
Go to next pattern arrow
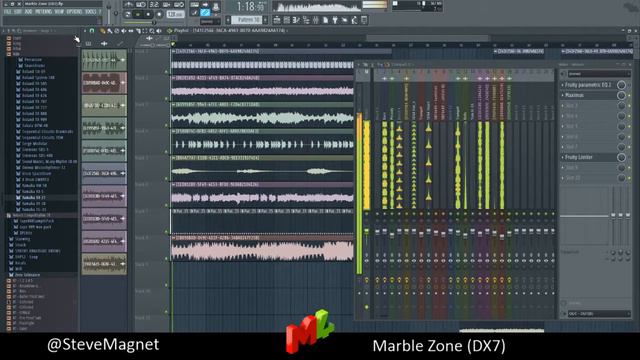coord(266,20)
